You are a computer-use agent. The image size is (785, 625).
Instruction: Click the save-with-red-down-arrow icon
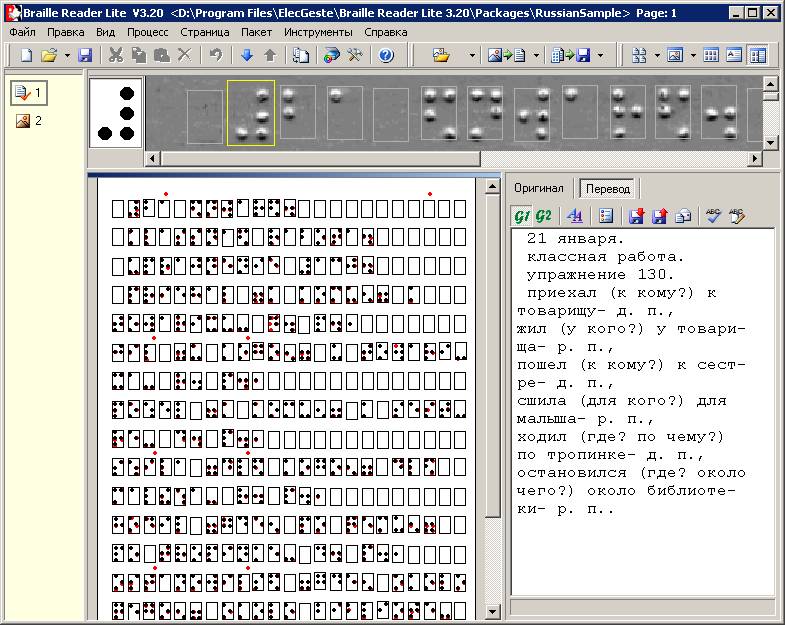(636, 216)
